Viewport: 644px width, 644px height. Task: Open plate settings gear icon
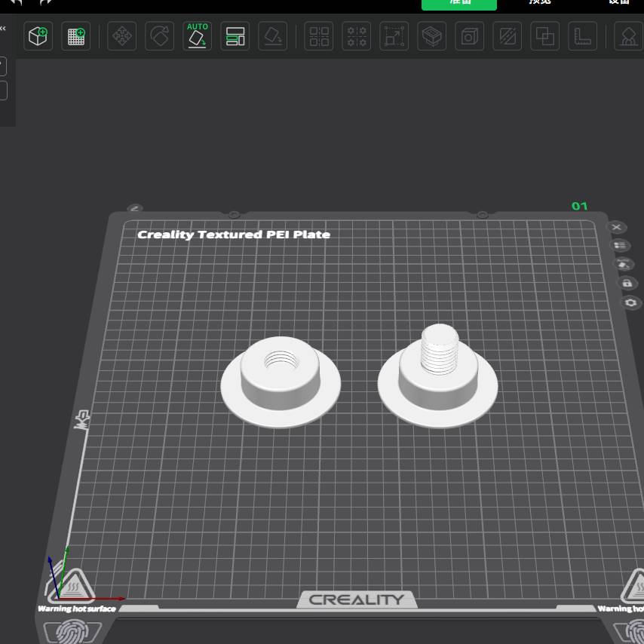630,302
